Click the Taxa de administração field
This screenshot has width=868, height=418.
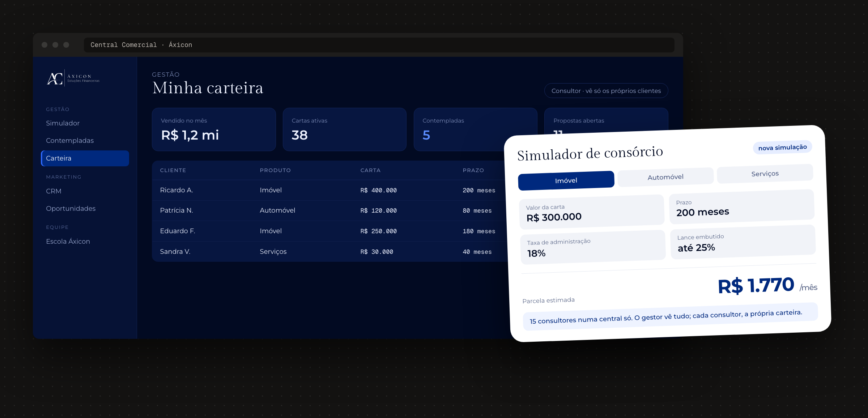click(593, 247)
